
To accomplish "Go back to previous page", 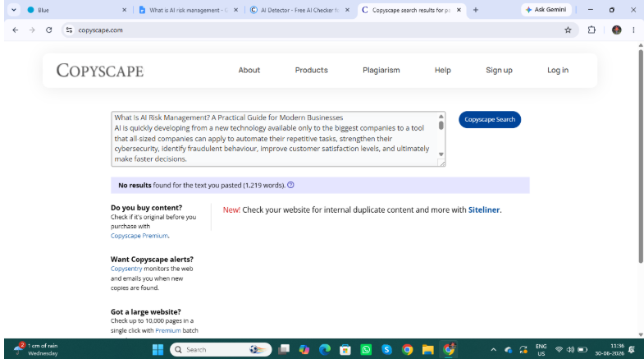I will coord(16,30).
